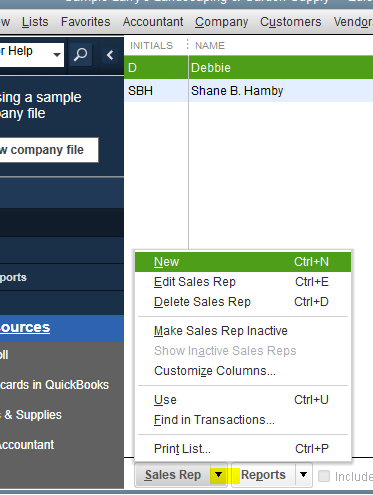Click the Sales Rep button
The width and height of the screenshot is (373, 495).
173,475
